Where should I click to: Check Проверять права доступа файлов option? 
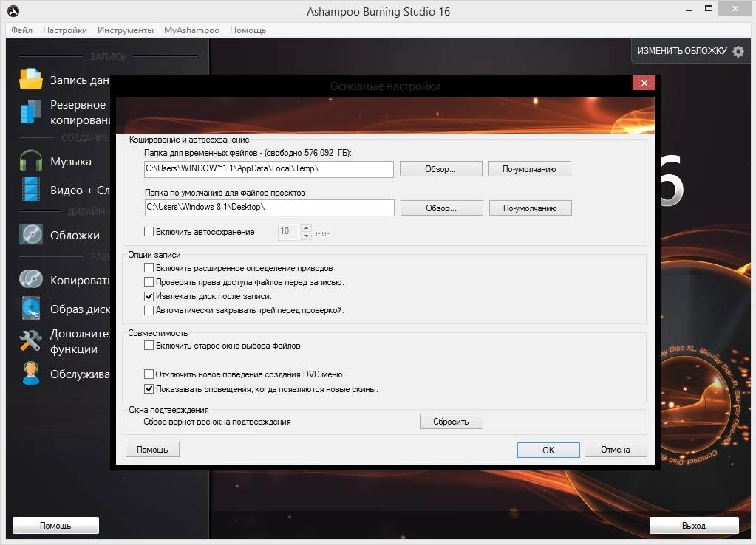tap(149, 281)
